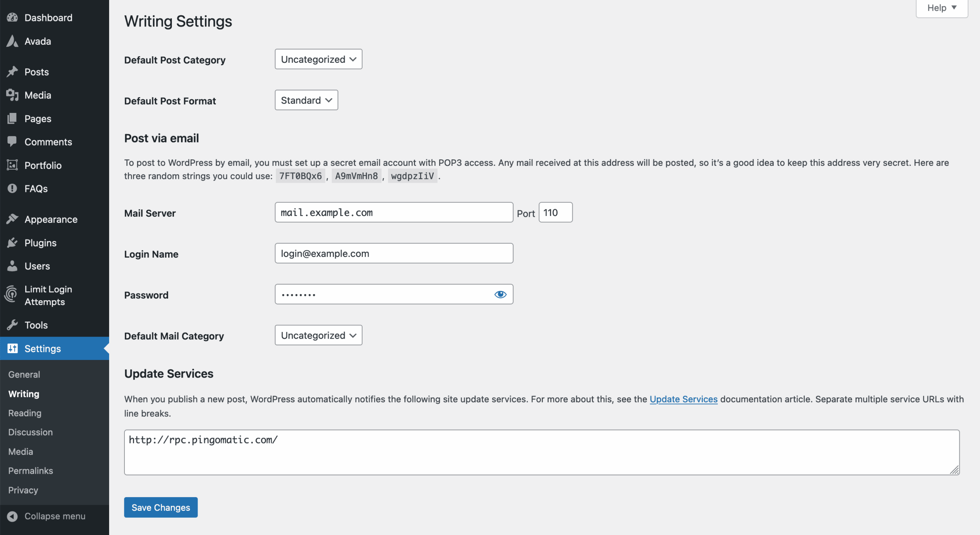The width and height of the screenshot is (980, 535).
Task: Expand the Help panel tab
Action: (x=941, y=8)
